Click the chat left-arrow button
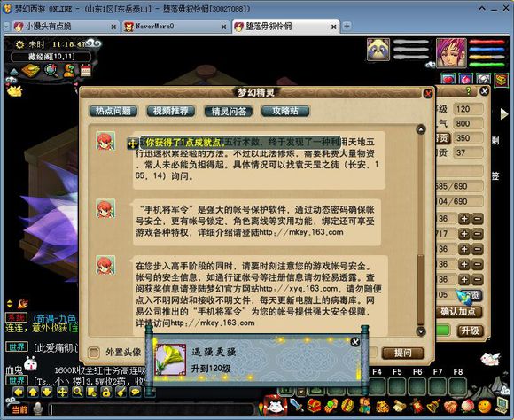Viewport: 514px width, 420px height. tap(19, 392)
